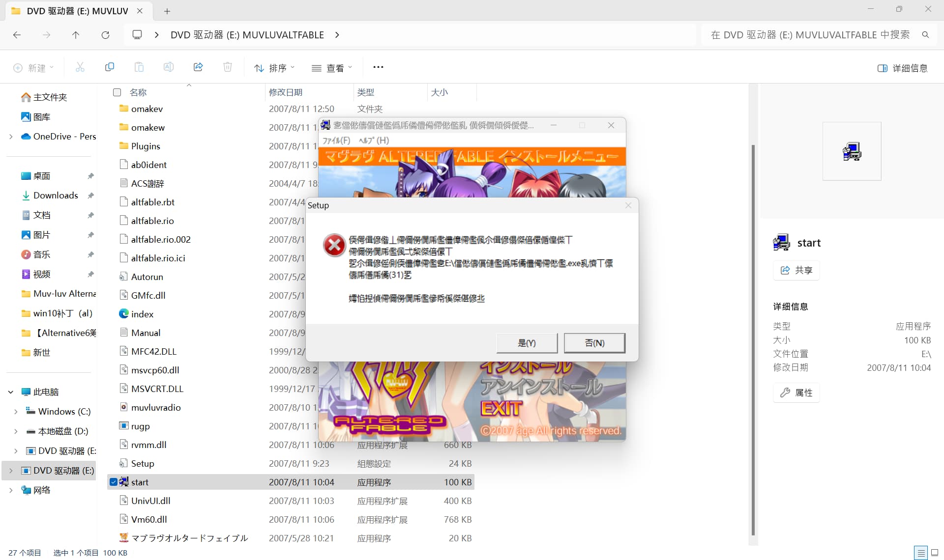Open 属性 in details pane
944x560 pixels.
(x=796, y=392)
